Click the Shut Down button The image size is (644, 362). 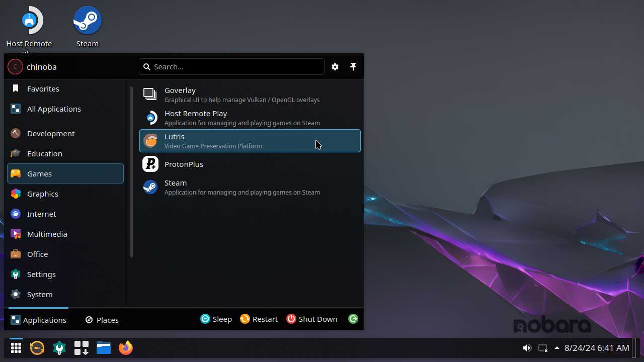pos(312,319)
